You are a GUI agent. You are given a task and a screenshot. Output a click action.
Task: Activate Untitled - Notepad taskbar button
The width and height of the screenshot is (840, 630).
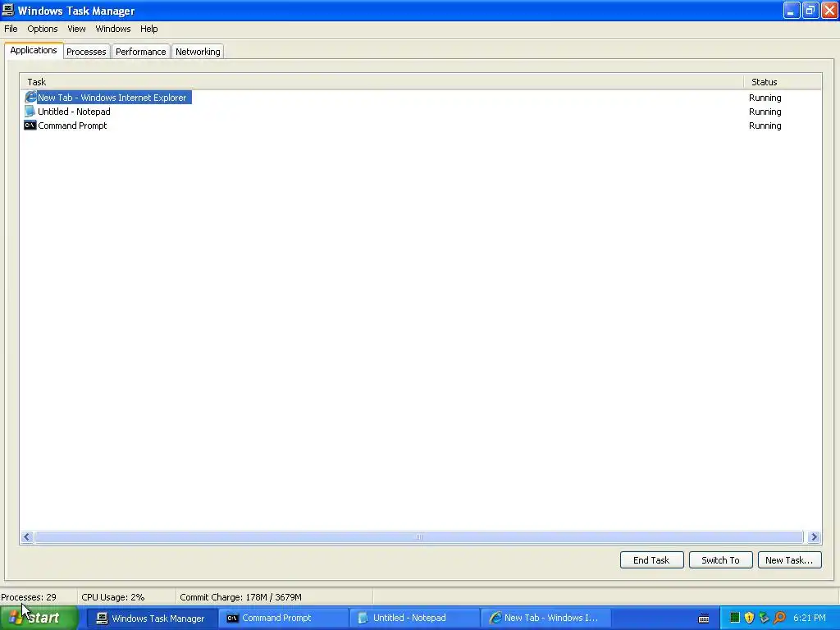point(414,619)
